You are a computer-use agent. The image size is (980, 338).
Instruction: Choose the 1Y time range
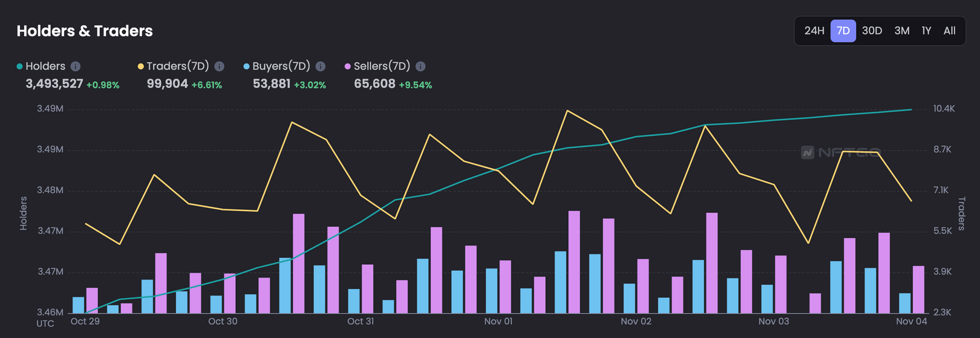click(x=926, y=31)
